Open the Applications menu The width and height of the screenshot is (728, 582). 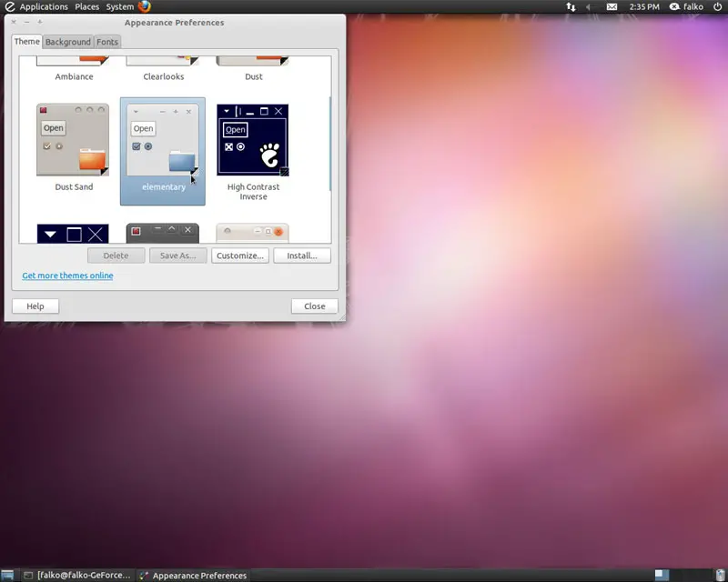click(x=37, y=7)
